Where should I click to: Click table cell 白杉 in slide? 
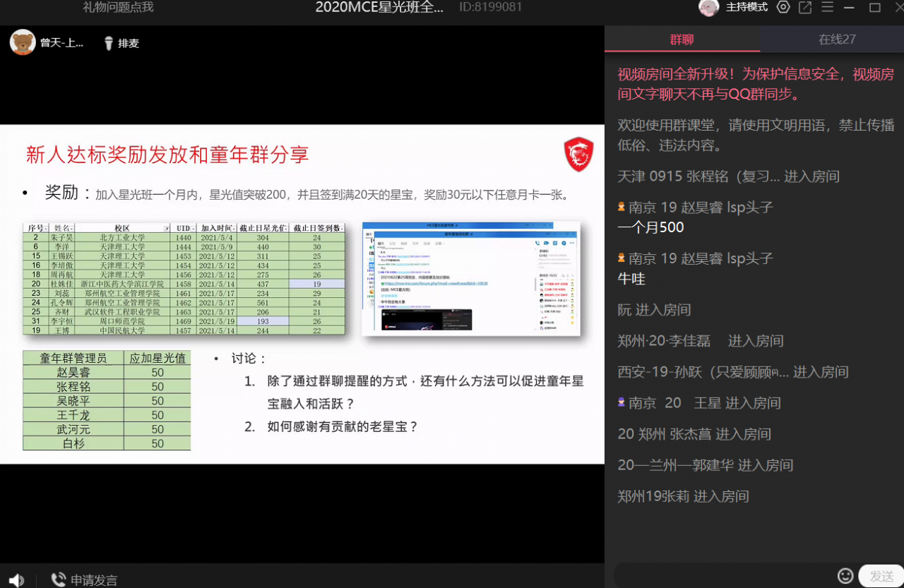73,443
